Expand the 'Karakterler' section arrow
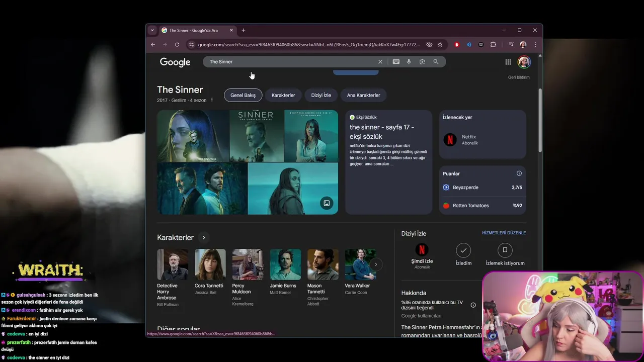This screenshot has width=644, height=362. click(204, 238)
